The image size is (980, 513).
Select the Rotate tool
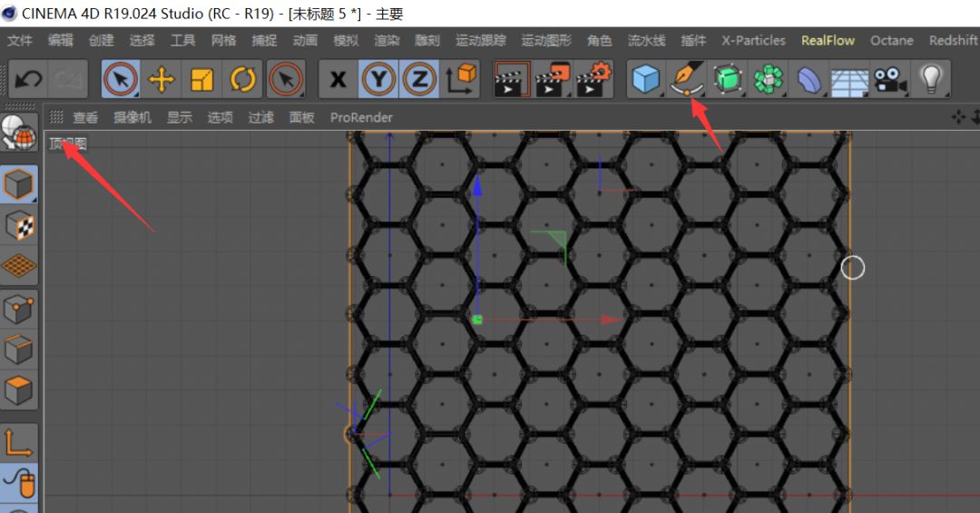pyautogui.click(x=242, y=80)
